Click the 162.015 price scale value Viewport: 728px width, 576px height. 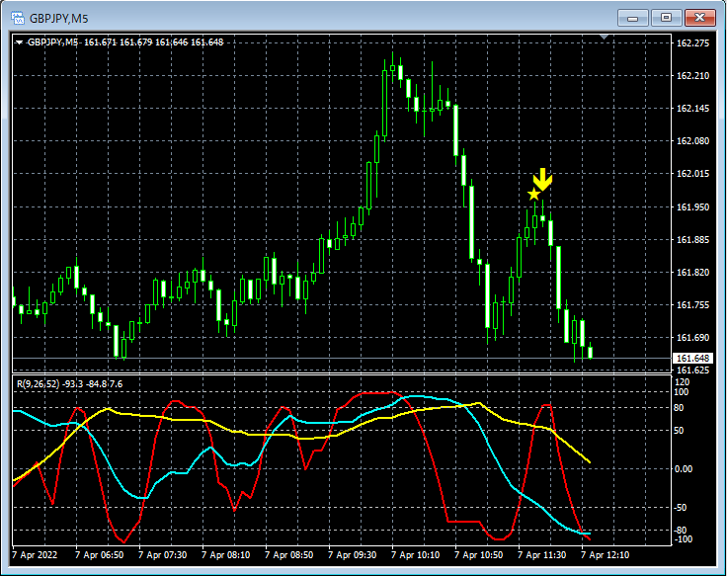tap(692, 174)
